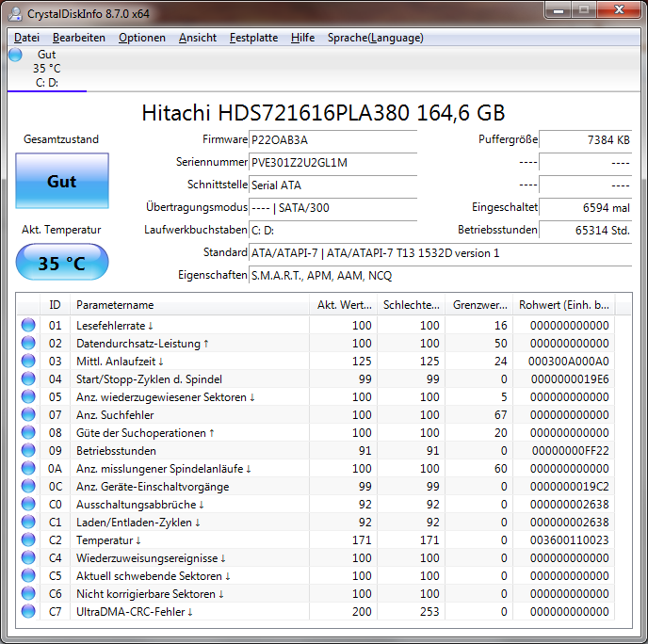
Task: Click the Hitachi HDS721616PLA380 drive title
Action: coord(323,113)
